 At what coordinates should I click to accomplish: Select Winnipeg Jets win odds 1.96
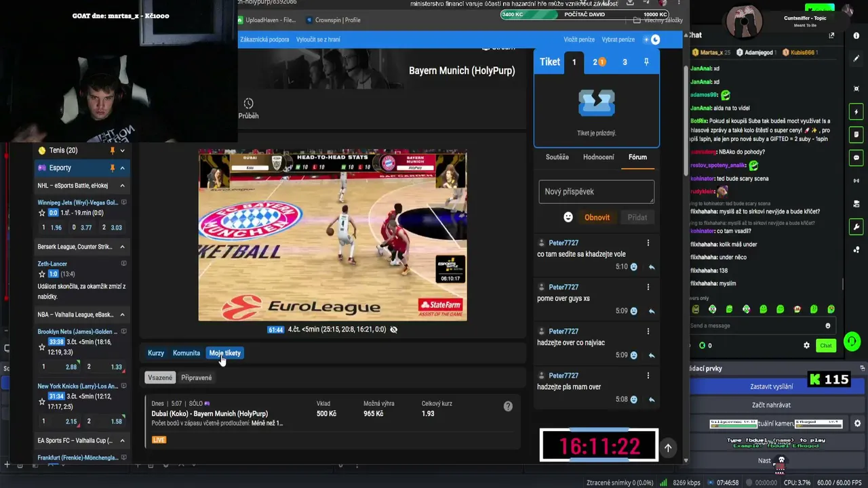click(x=52, y=228)
